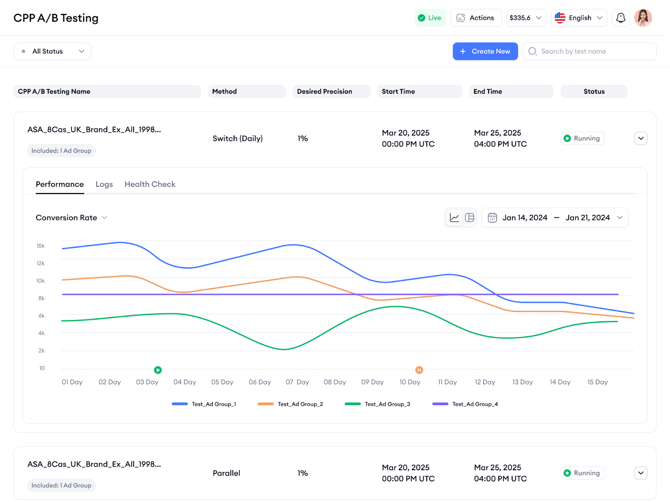Open the All Status filter dropdown
Image resolution: width=670 pixels, height=502 pixels.
(x=52, y=51)
